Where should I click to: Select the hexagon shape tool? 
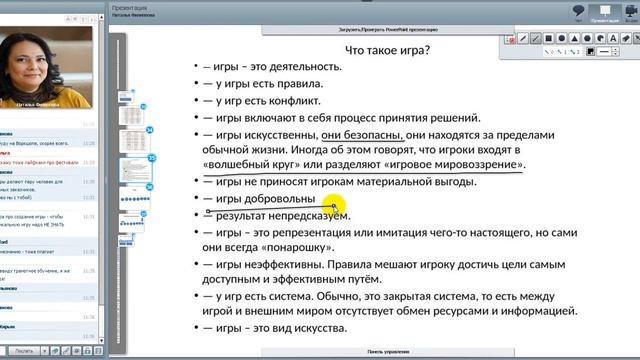pyautogui.click(x=587, y=39)
